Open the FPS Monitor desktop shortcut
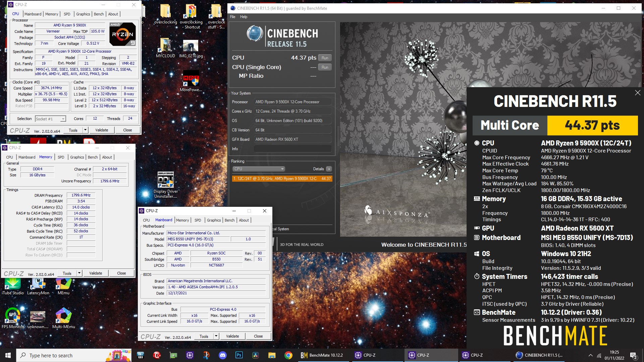The width and height of the screenshot is (644, 362). [x=13, y=318]
